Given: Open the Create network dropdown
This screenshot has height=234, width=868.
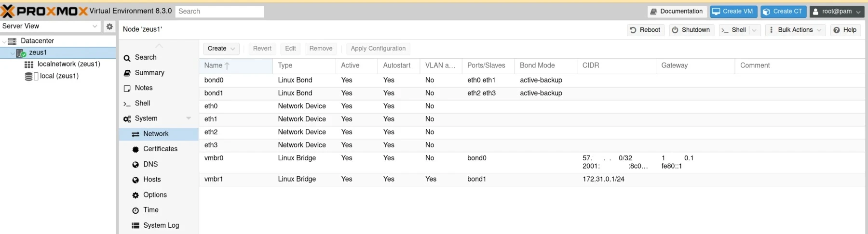Looking at the screenshot, I should [x=221, y=49].
